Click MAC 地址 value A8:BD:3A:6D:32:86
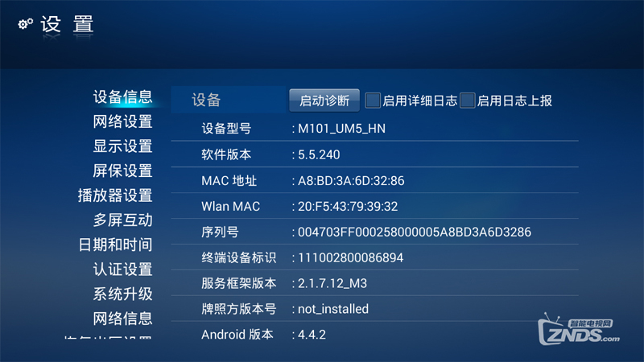Screen dimensions: 644x362 tap(351, 180)
